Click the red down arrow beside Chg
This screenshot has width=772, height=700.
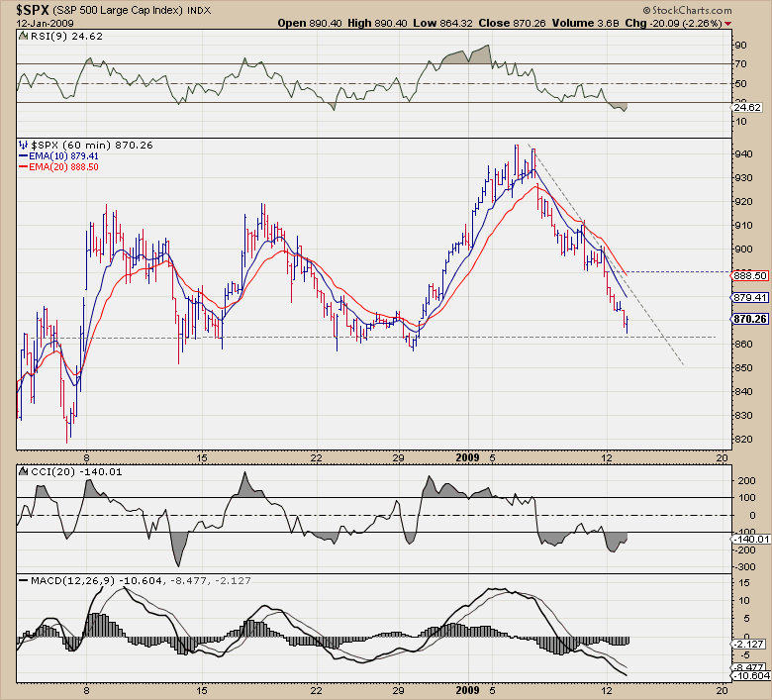click(727, 24)
